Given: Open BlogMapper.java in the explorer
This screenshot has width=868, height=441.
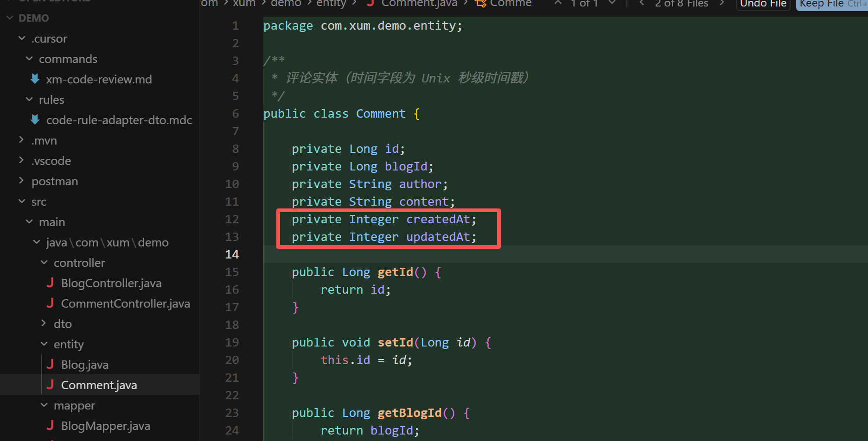Looking at the screenshot, I should coord(105,426).
